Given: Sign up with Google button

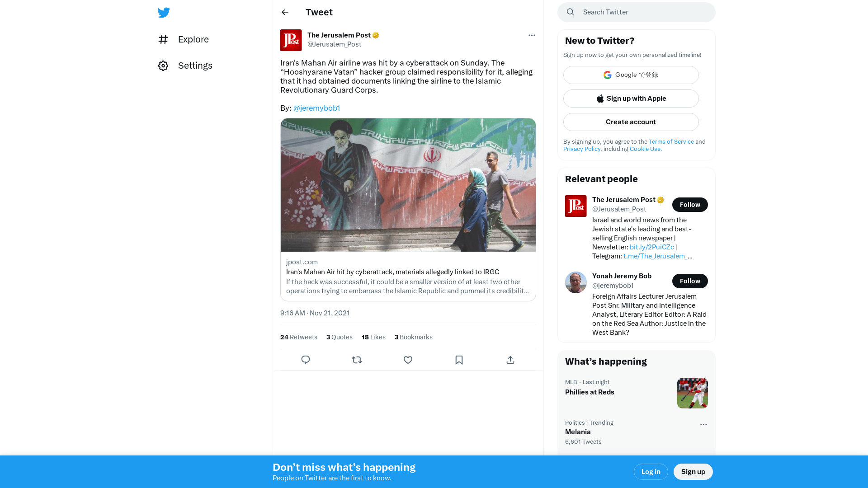Looking at the screenshot, I should [631, 75].
